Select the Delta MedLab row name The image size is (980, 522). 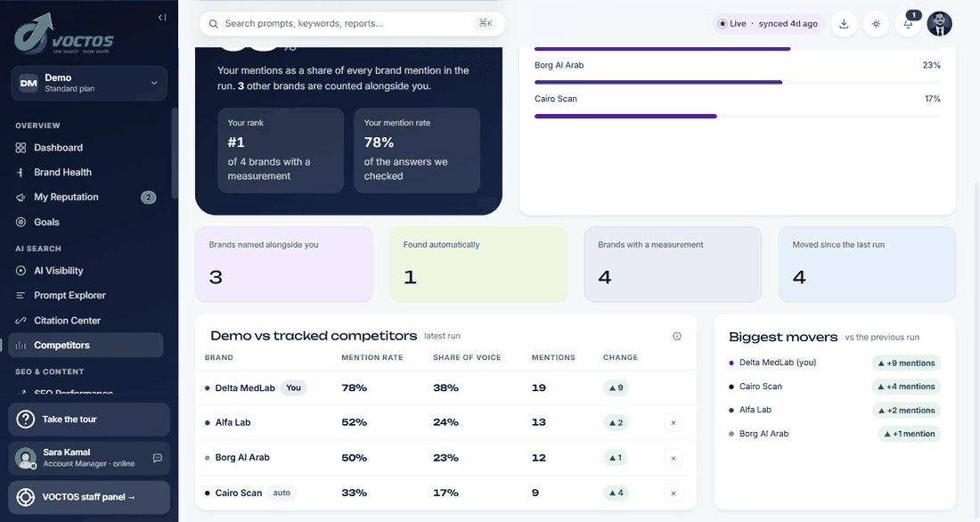245,388
